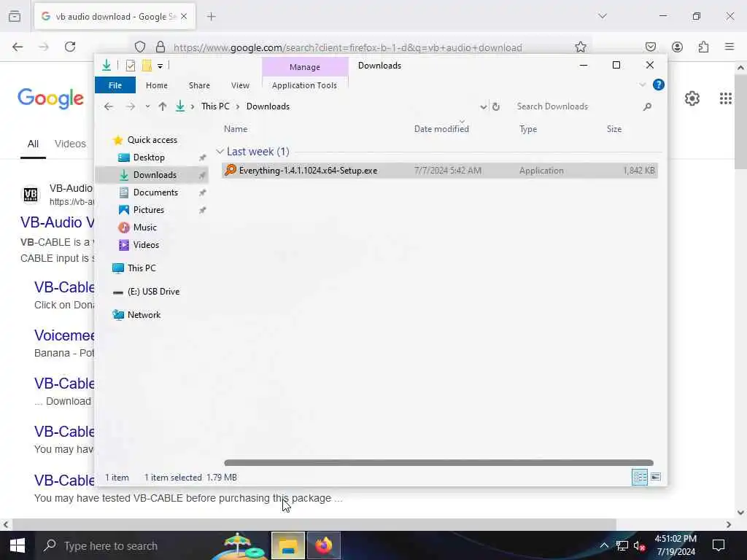The height and width of the screenshot is (560, 747).
Task: Refresh the Downloads folder view
Action: 496,106
